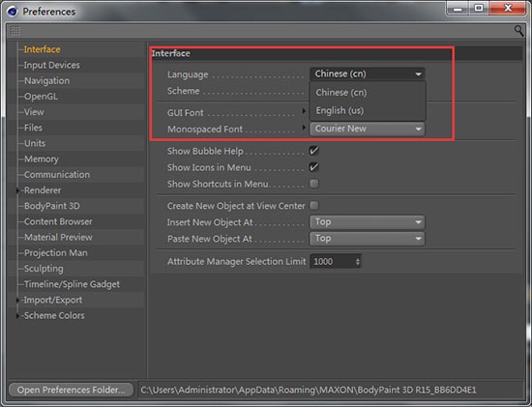
Task: Click Open Preferences Folder button
Action: point(72,390)
